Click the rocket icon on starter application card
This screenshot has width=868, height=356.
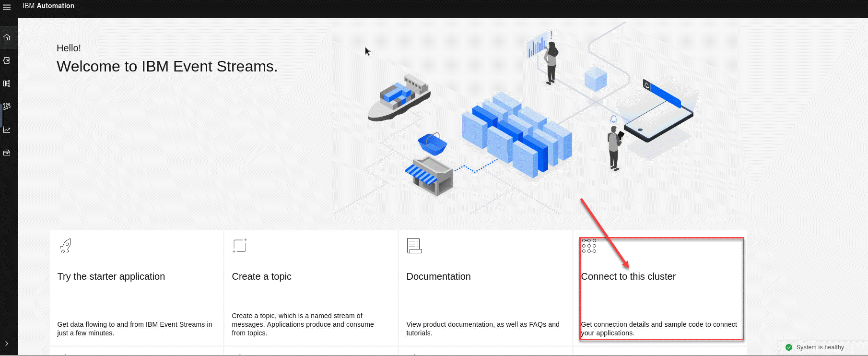[65, 246]
